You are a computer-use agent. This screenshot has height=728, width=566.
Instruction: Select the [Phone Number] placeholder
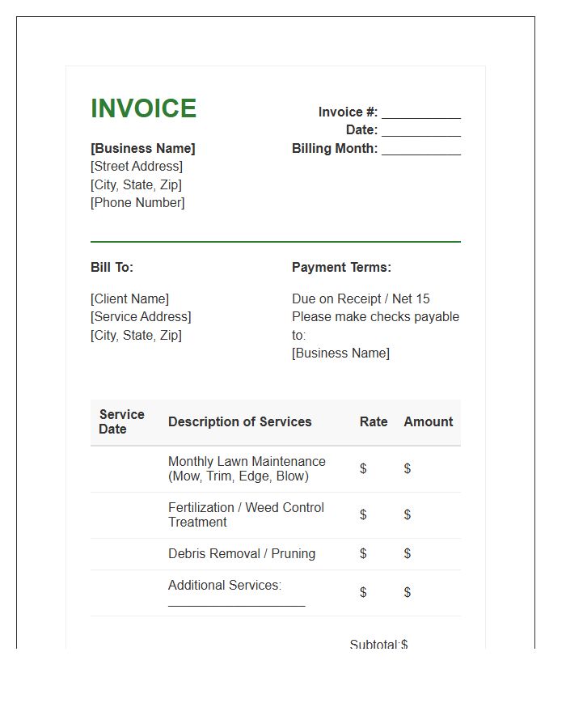137,202
